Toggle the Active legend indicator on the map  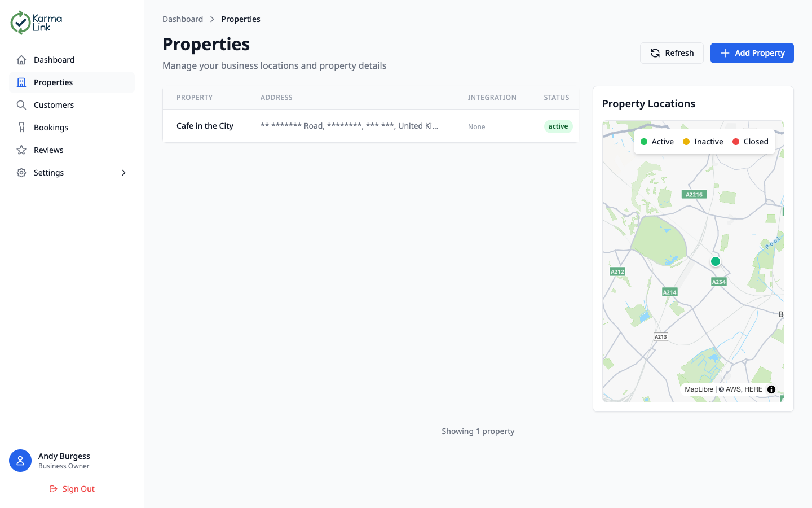coord(644,141)
